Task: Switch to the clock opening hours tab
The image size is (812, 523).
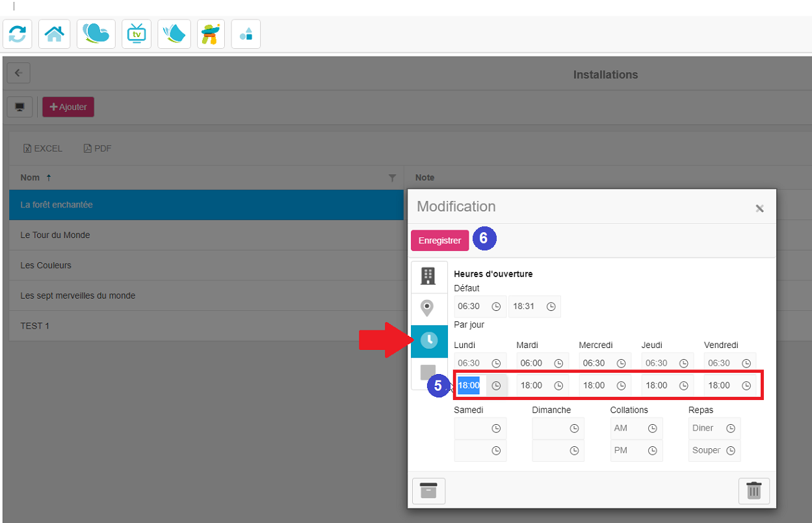Action: click(x=429, y=340)
